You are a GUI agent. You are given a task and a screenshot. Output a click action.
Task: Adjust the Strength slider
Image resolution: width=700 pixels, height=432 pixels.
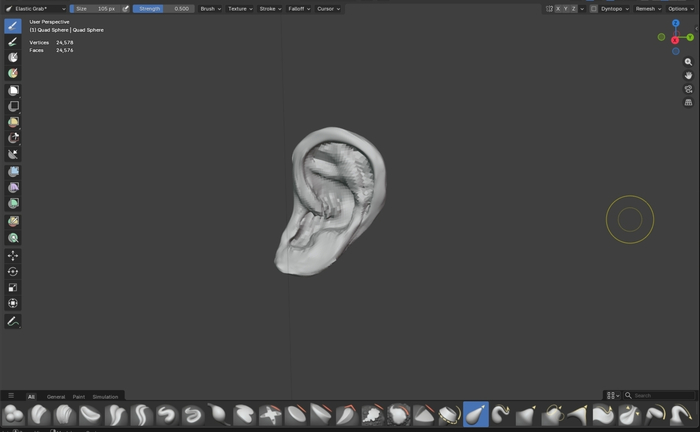pyautogui.click(x=163, y=8)
